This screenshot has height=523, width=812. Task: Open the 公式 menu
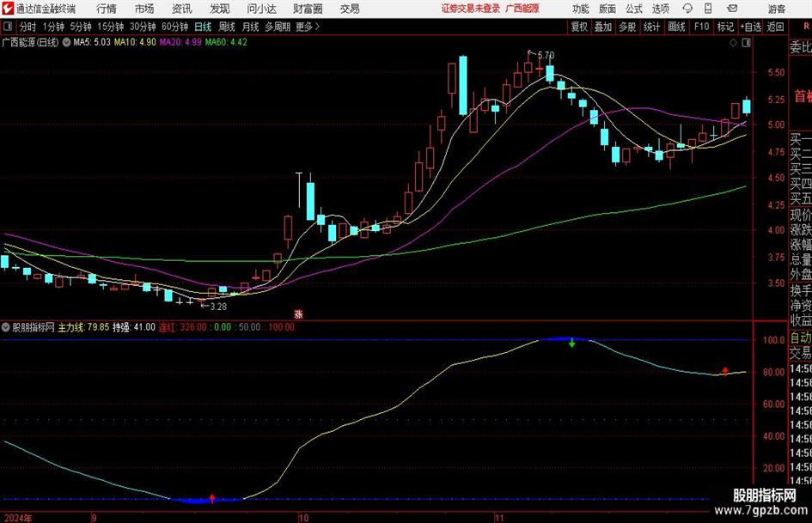(x=634, y=9)
